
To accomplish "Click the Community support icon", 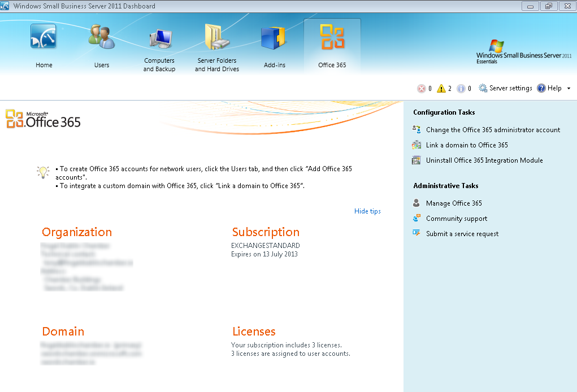I will point(416,218).
